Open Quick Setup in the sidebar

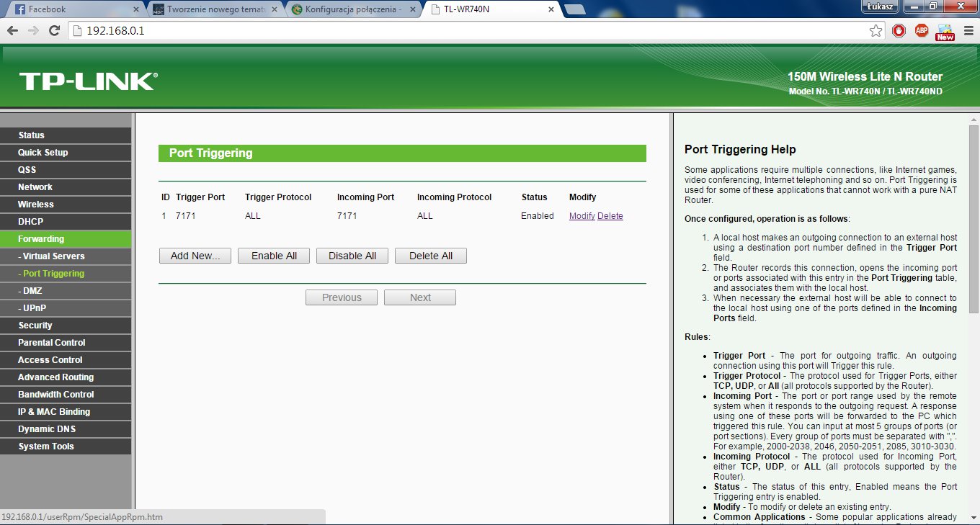point(66,153)
